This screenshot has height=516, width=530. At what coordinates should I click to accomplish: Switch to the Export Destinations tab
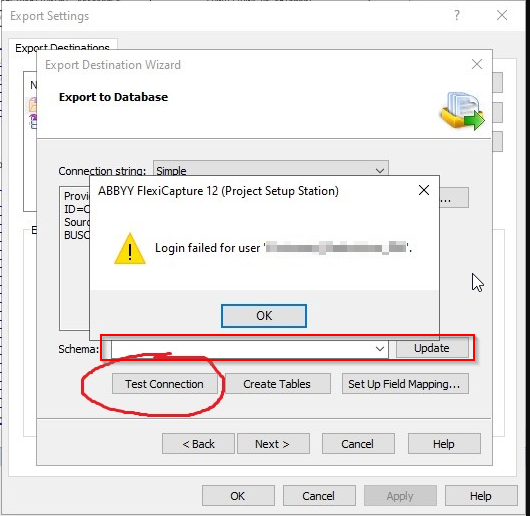(x=63, y=48)
